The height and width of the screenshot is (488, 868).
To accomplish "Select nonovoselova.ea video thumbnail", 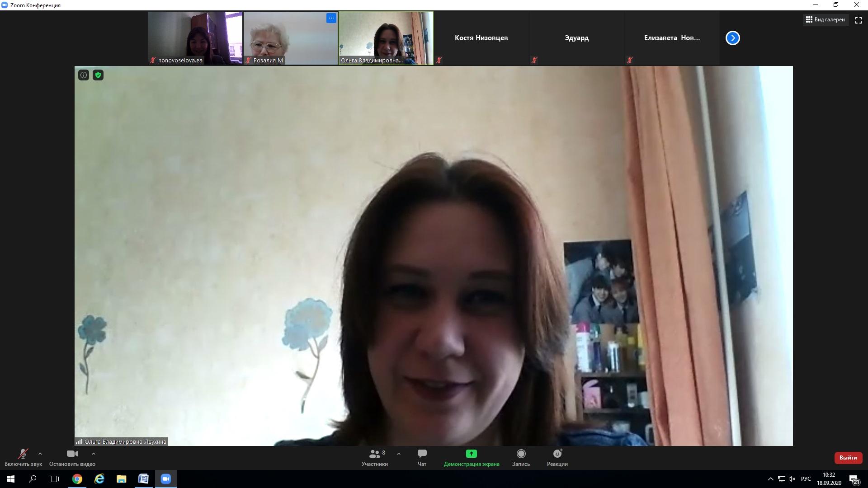I will click(x=195, y=38).
